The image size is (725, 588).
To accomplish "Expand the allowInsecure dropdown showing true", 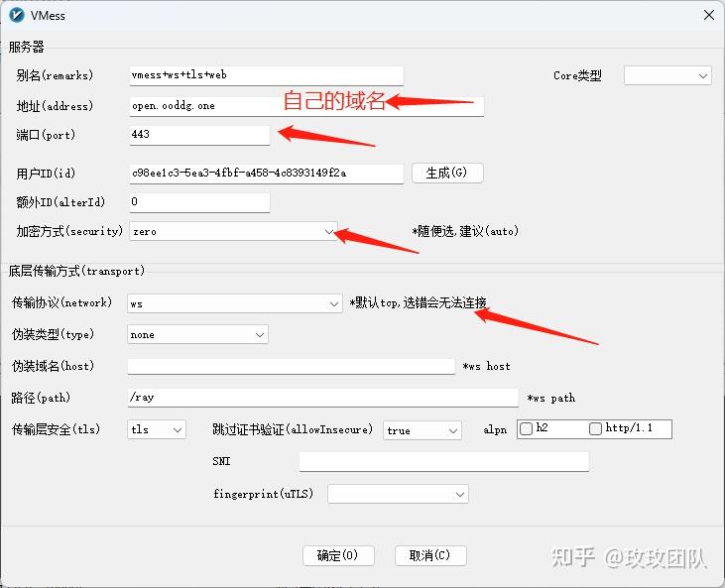I will pos(423,430).
